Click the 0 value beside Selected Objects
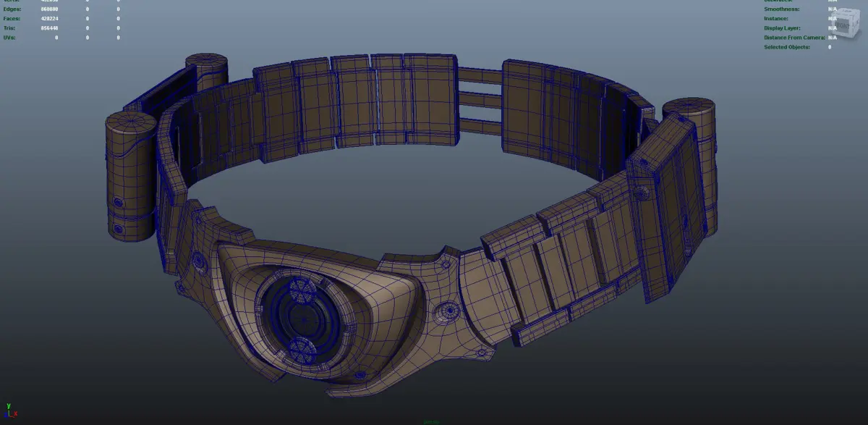The image size is (868, 425). (830, 46)
